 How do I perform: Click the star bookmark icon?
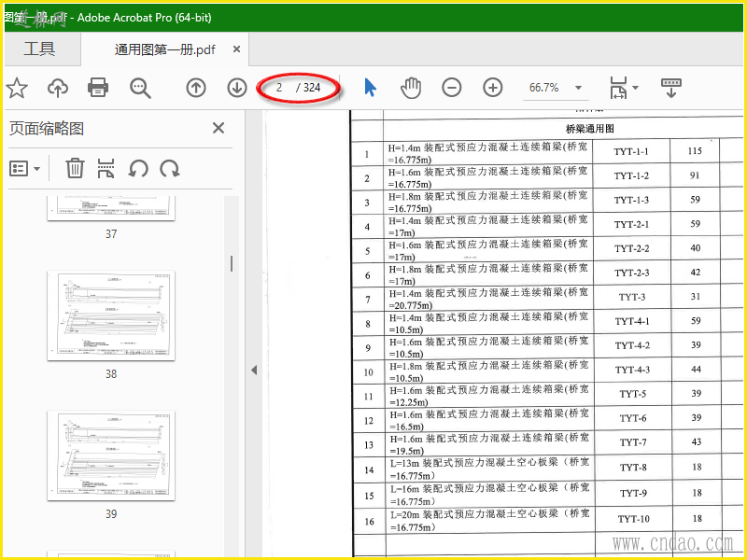click(x=17, y=88)
